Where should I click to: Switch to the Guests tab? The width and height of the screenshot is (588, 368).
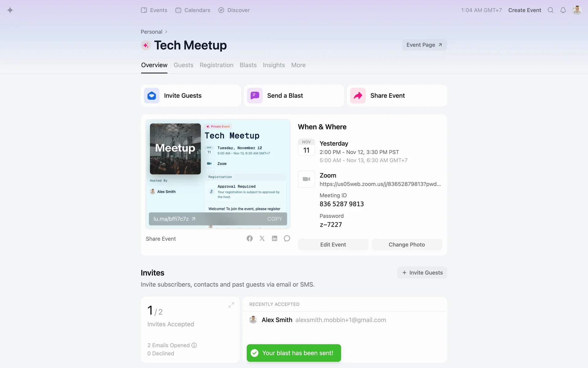pos(183,65)
